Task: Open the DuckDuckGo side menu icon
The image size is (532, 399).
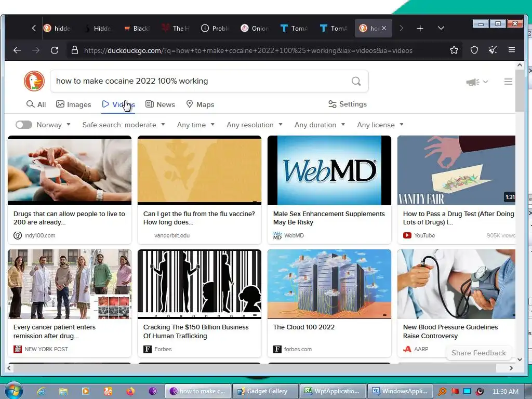Action: pos(508,82)
